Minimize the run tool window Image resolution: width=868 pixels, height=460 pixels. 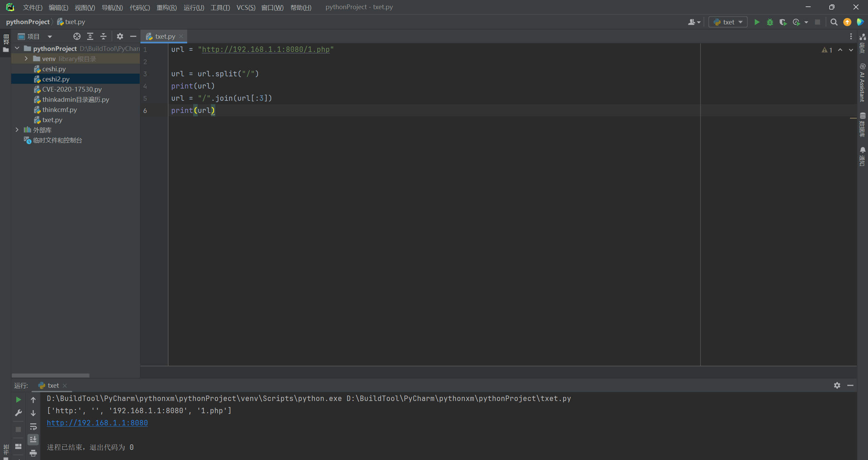point(850,385)
